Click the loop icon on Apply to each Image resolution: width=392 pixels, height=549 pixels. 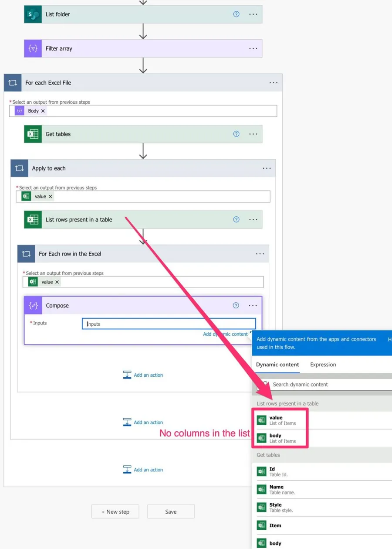(20, 168)
